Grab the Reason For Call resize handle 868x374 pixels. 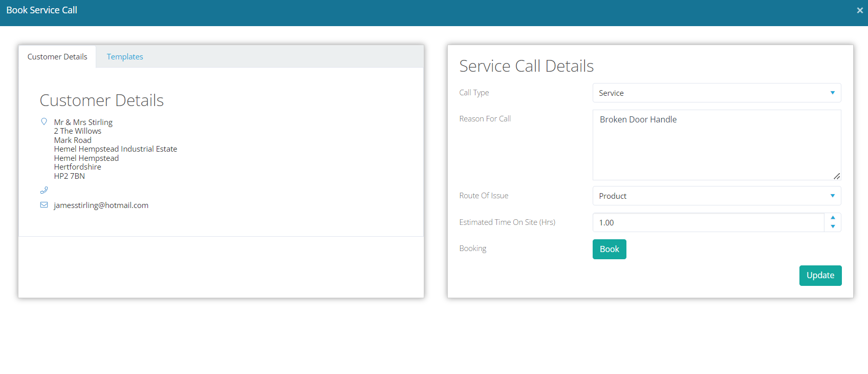837,176
